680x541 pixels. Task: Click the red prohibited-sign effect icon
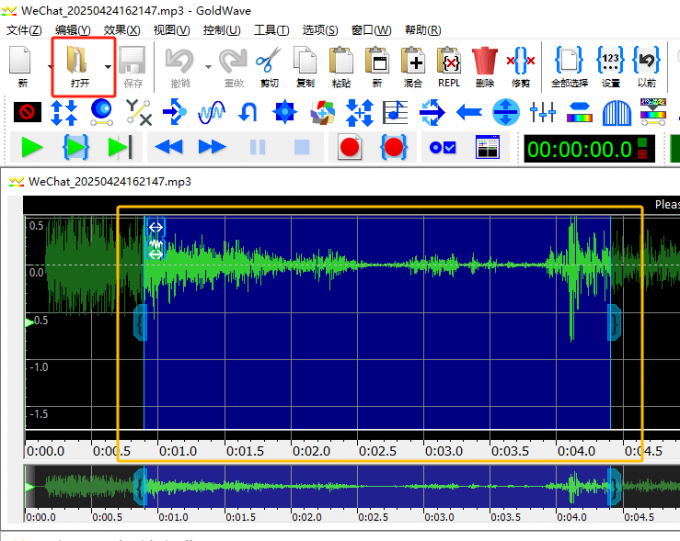click(27, 112)
